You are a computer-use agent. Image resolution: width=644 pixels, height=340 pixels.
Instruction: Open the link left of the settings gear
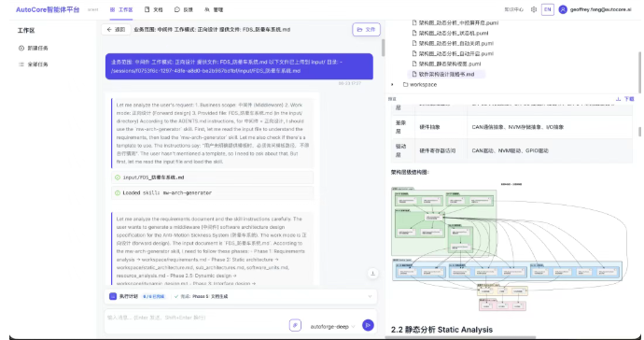pyautogui.click(x=514, y=9)
